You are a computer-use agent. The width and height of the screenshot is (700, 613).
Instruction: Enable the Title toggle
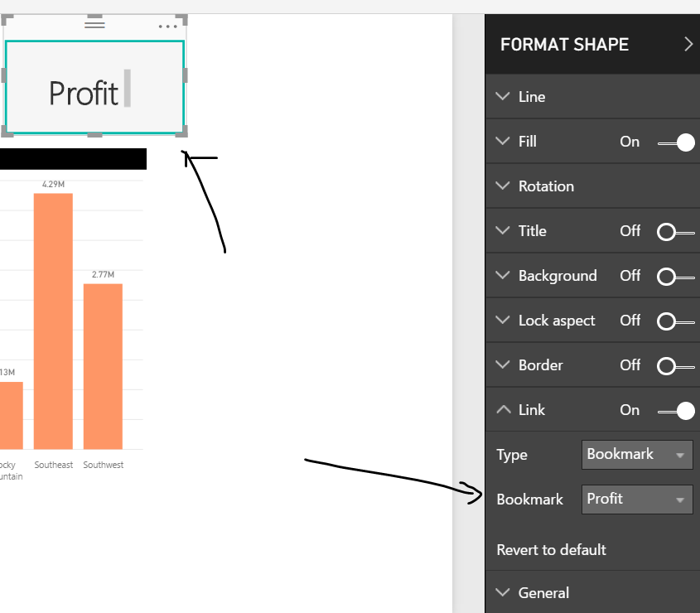click(x=676, y=232)
